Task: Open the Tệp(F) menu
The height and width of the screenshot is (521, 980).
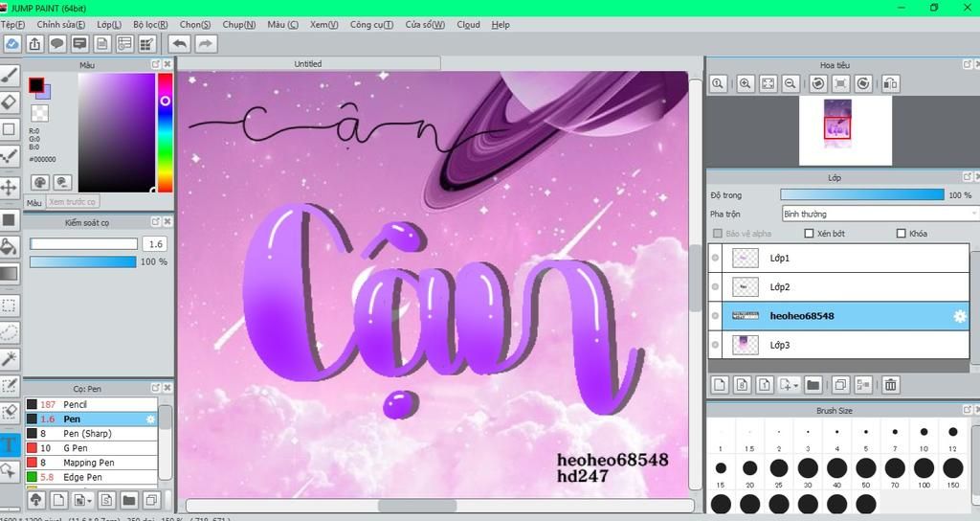Action: (x=12, y=24)
